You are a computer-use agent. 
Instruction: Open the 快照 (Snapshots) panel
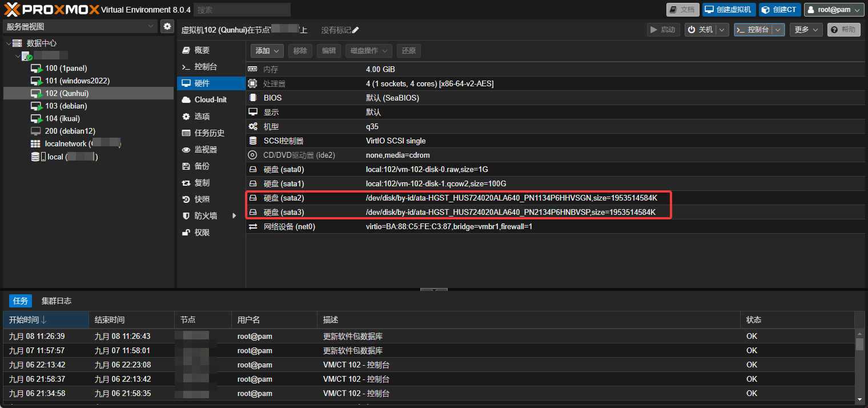[x=202, y=199]
